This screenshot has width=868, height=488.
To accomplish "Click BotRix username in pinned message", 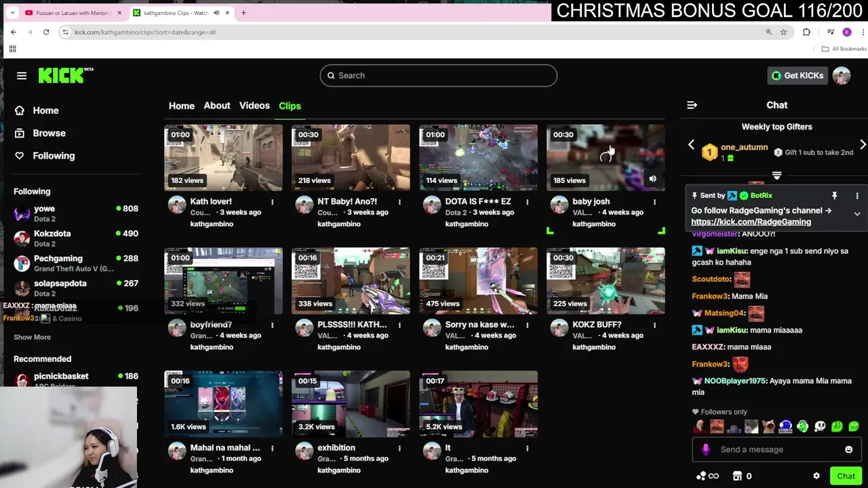I will (x=761, y=196).
